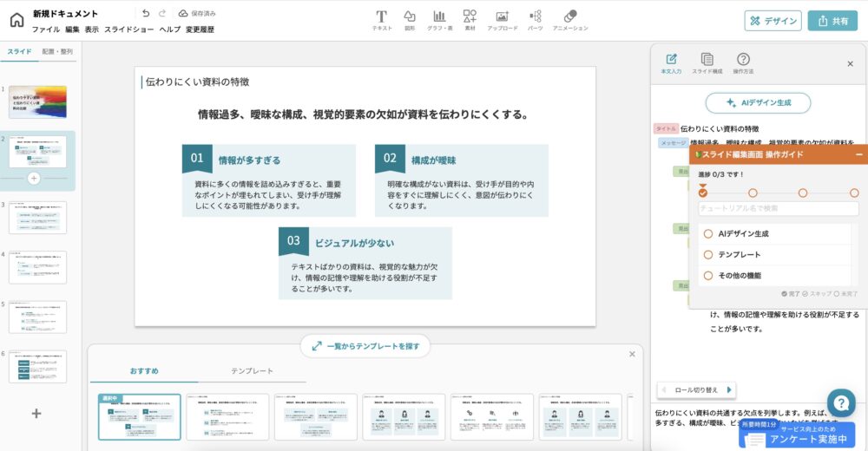Screen dimensions: 868x451
Task: Click the undo arrow icon
Action: pos(146,14)
